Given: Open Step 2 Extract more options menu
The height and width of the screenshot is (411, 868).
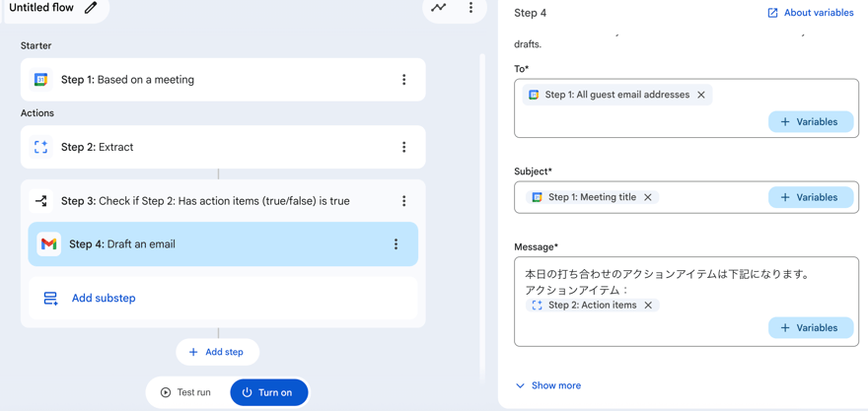Looking at the screenshot, I should click(403, 147).
